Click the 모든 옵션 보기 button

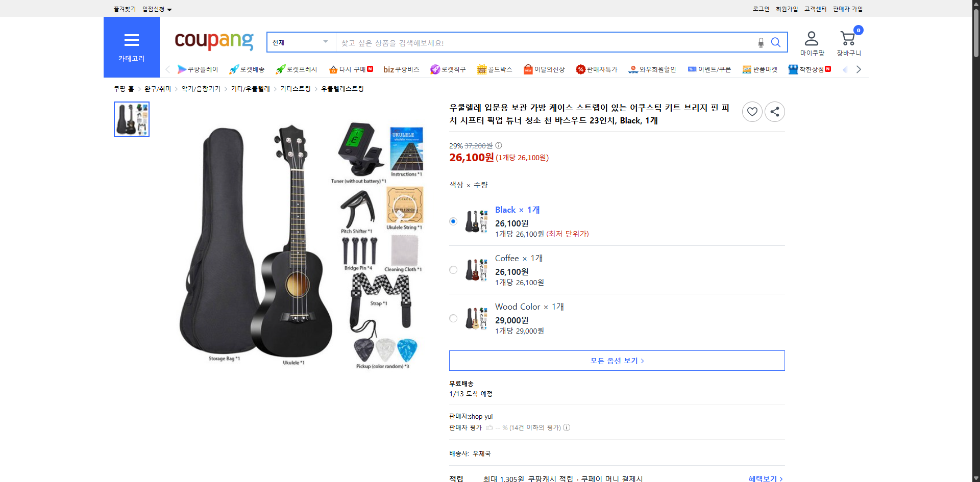coord(617,360)
